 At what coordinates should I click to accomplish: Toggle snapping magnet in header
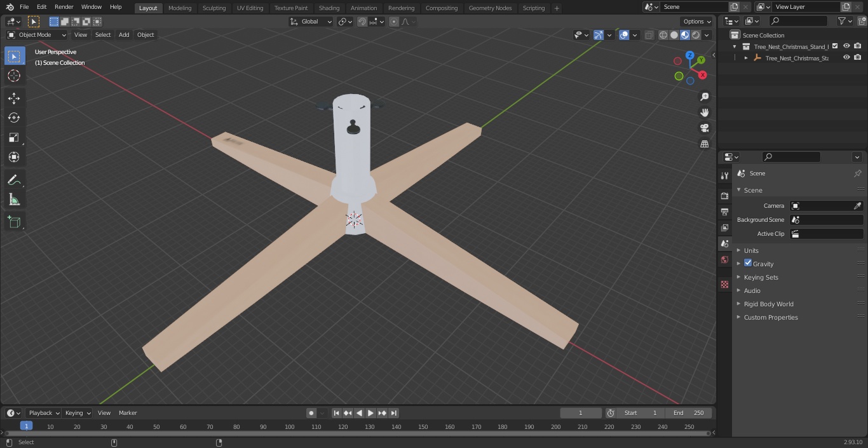tap(362, 22)
